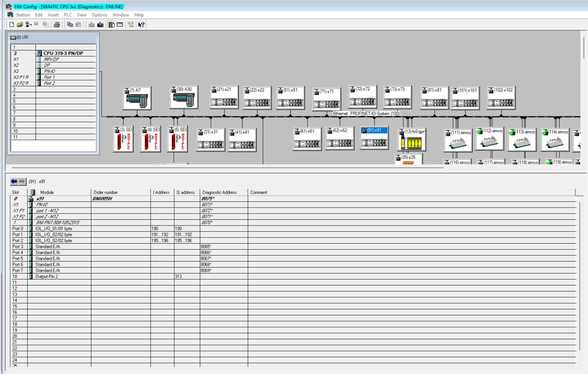
Task: Select the (112) simco device
Action: click(490, 139)
